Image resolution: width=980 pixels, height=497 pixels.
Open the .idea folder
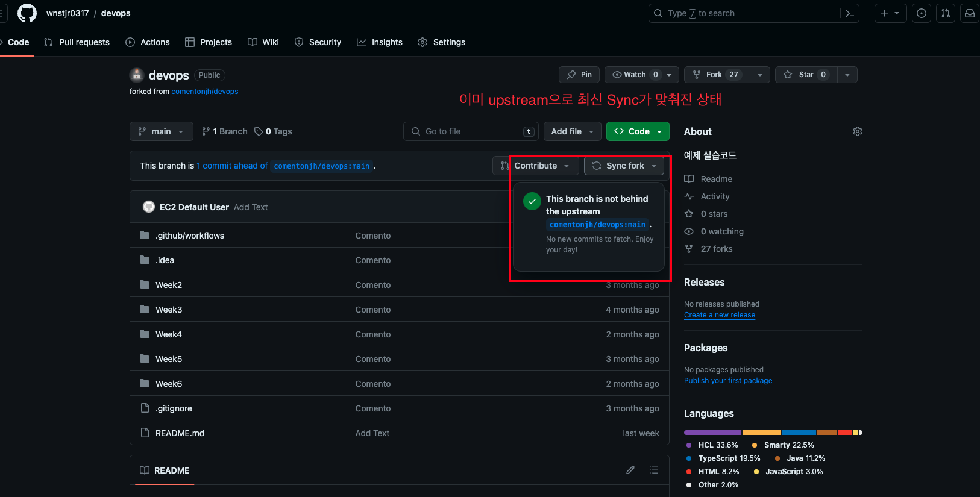pyautogui.click(x=165, y=260)
